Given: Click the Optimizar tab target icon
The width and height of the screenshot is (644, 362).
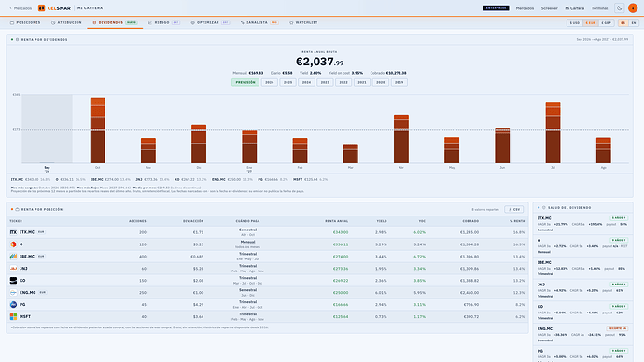Looking at the screenshot, I should (x=192, y=23).
